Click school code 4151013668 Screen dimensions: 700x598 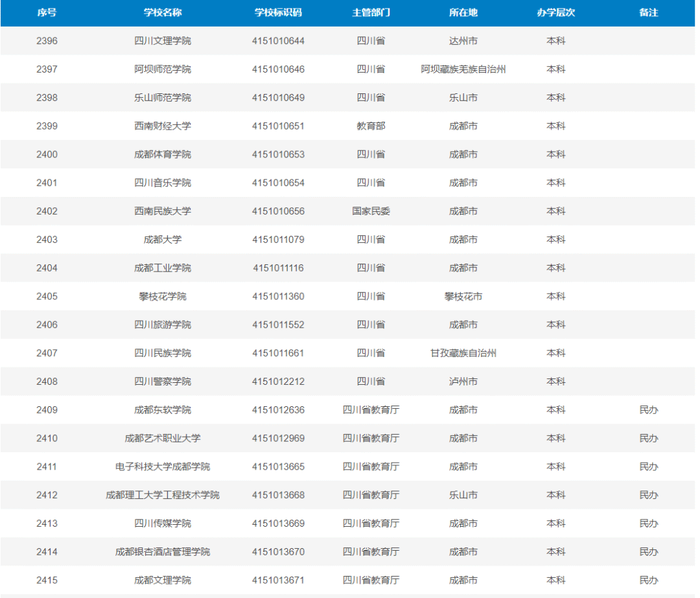278,495
